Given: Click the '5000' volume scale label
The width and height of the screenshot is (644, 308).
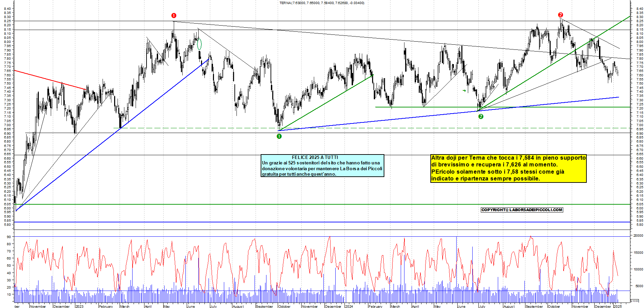Looking at the screenshot, I should (639, 286).
